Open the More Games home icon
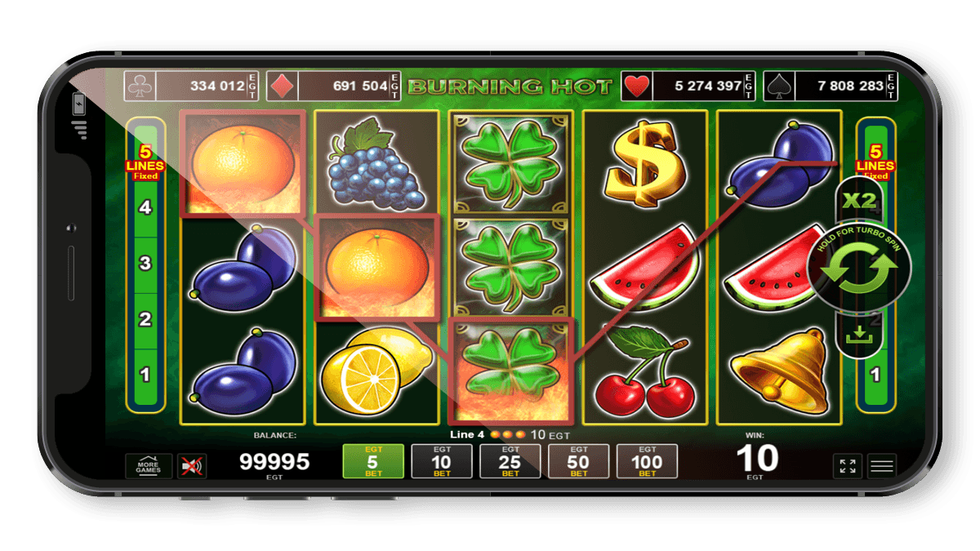 click(149, 466)
